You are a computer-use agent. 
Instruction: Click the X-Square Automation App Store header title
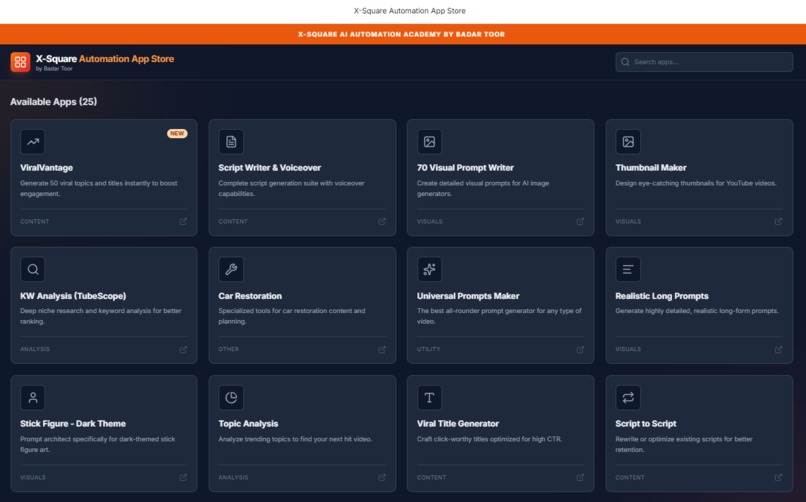click(x=105, y=59)
